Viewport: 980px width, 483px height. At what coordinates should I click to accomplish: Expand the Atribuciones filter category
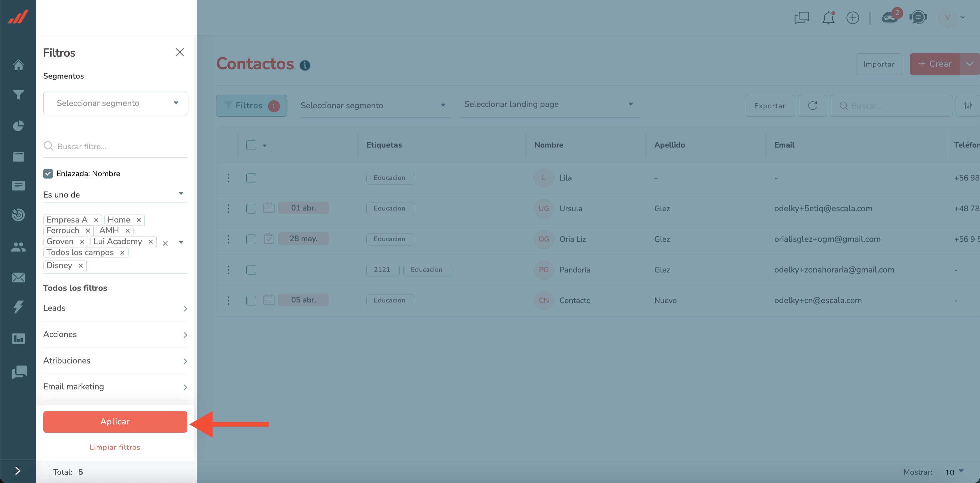click(x=115, y=360)
